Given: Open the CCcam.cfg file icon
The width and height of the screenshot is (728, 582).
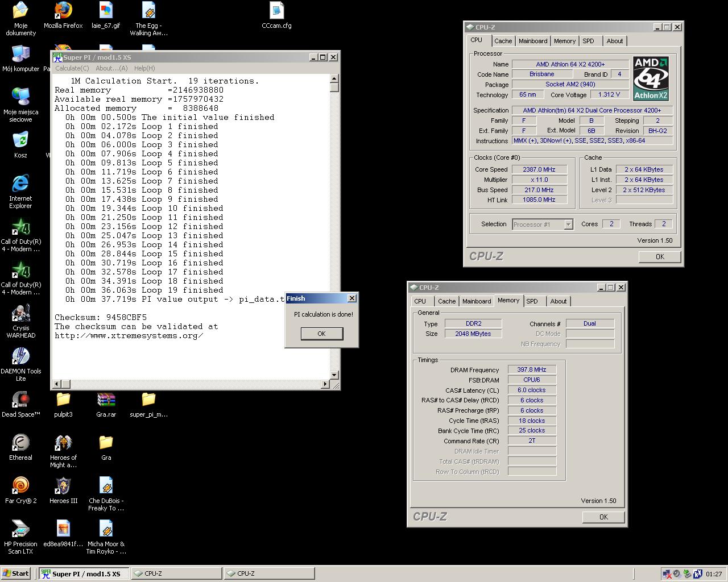Looking at the screenshot, I should click(276, 11).
